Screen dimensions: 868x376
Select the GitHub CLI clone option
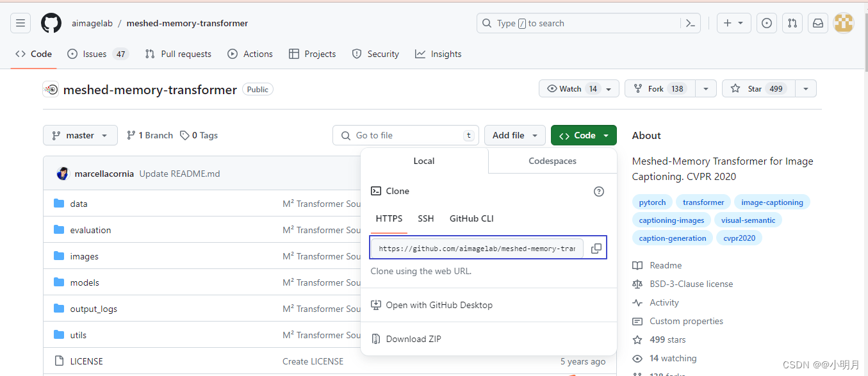[x=471, y=218]
